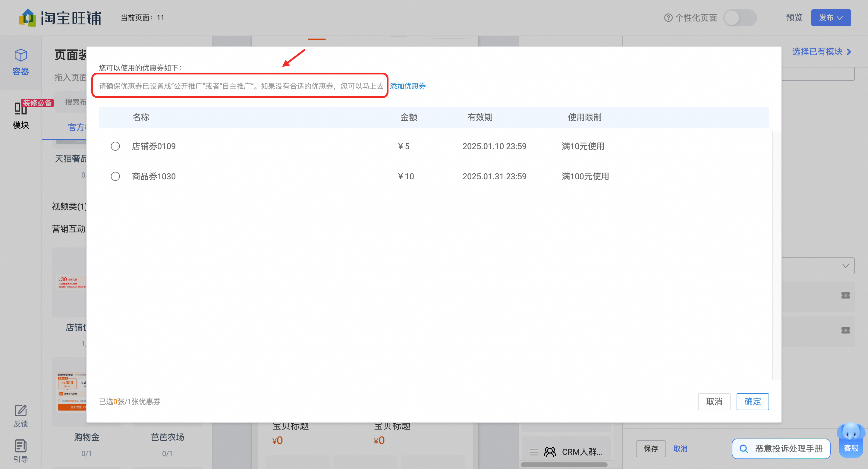Select the 店铺券0109 radio button

tap(115, 146)
